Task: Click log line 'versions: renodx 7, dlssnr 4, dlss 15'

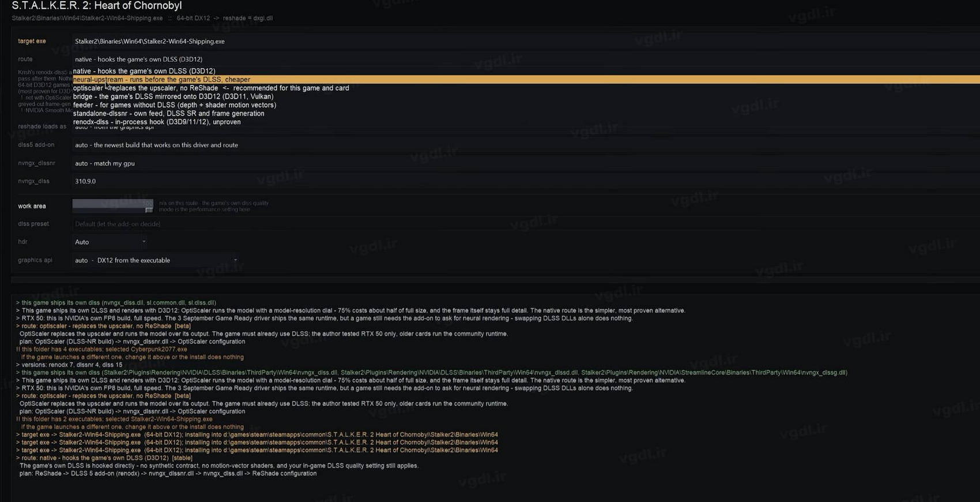Action: (x=69, y=365)
